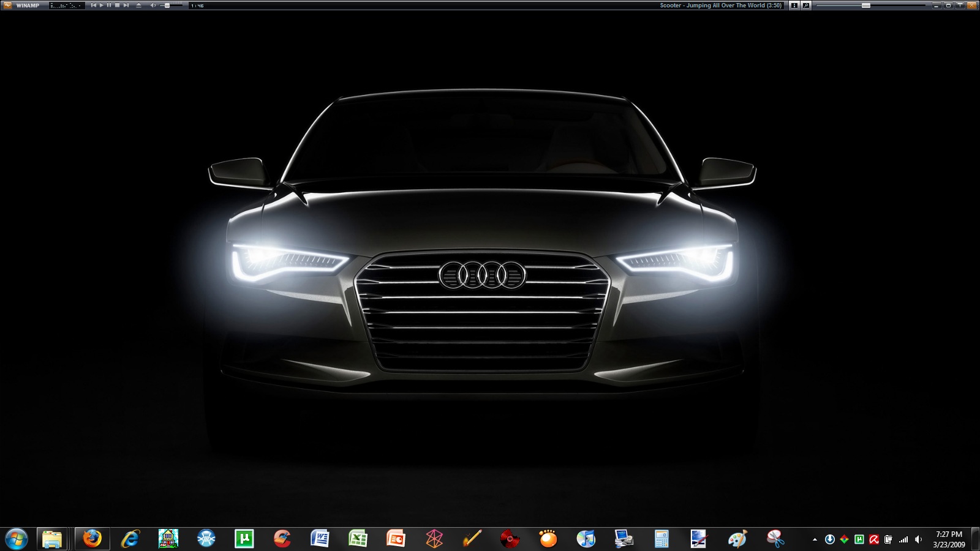The width and height of the screenshot is (980, 551).
Task: Launch Microsoft PowerPoint from taskbar
Action: click(x=396, y=539)
